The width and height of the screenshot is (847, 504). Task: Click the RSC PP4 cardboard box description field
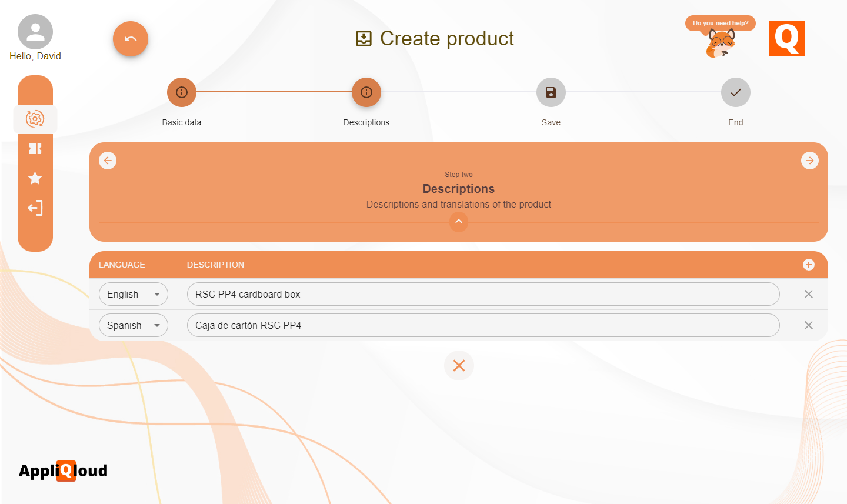[x=482, y=293]
